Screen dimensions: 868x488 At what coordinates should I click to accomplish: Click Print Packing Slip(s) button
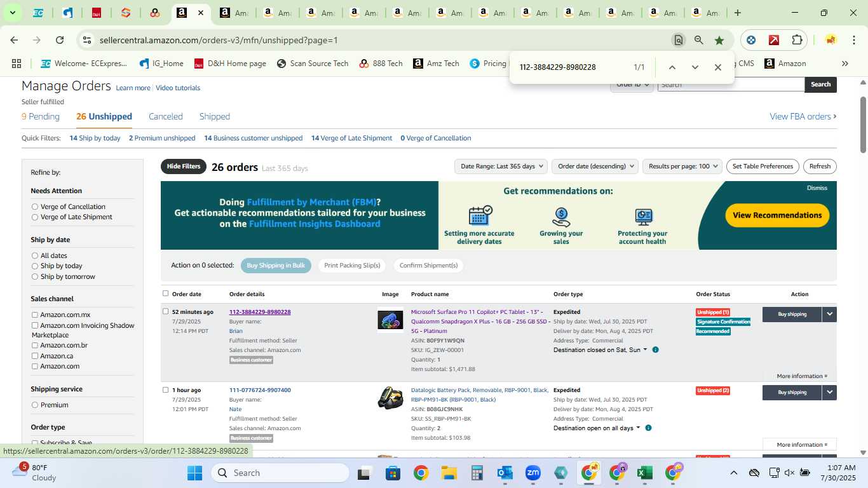pyautogui.click(x=352, y=266)
